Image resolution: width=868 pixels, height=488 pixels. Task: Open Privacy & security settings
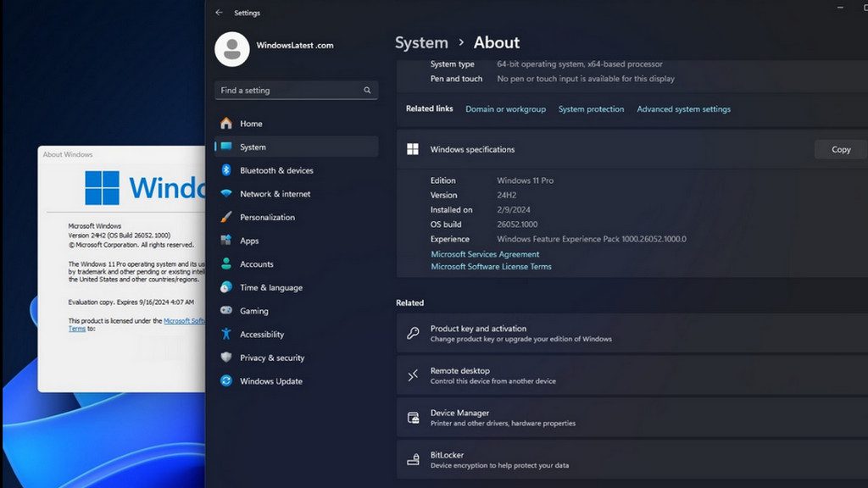click(296, 358)
